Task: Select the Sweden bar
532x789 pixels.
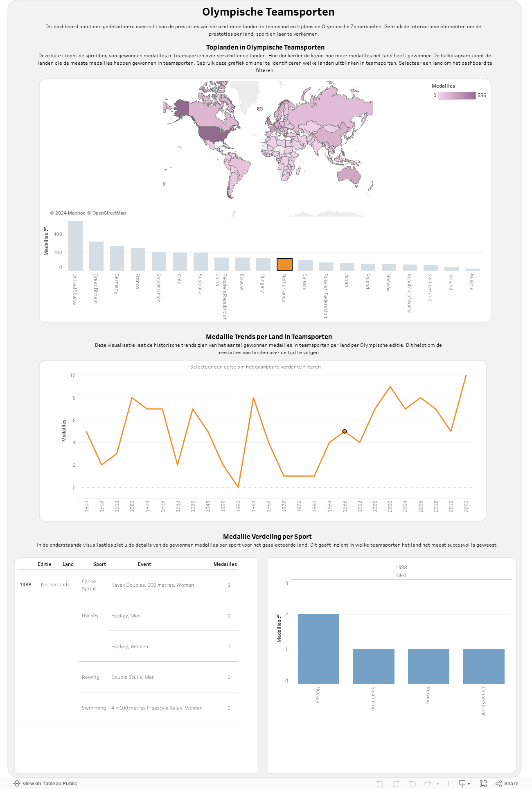Action: (242, 264)
